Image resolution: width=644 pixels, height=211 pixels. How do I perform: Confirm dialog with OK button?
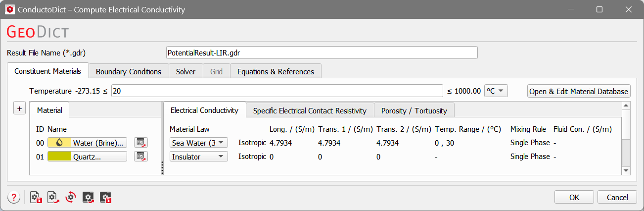point(574,197)
